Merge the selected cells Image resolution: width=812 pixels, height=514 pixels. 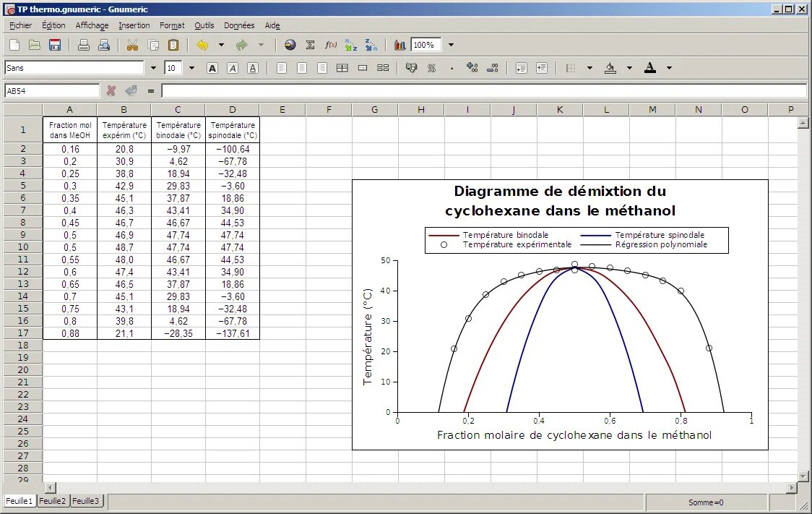[x=363, y=68]
